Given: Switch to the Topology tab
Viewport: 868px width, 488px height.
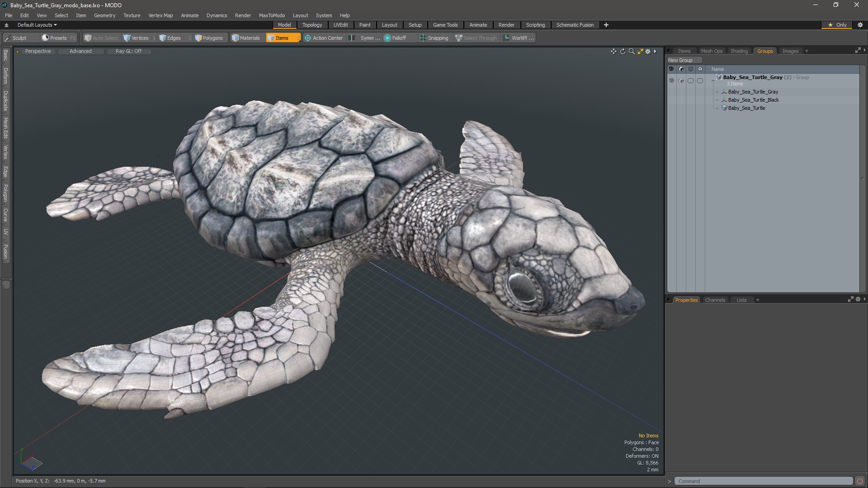Looking at the screenshot, I should point(312,24).
